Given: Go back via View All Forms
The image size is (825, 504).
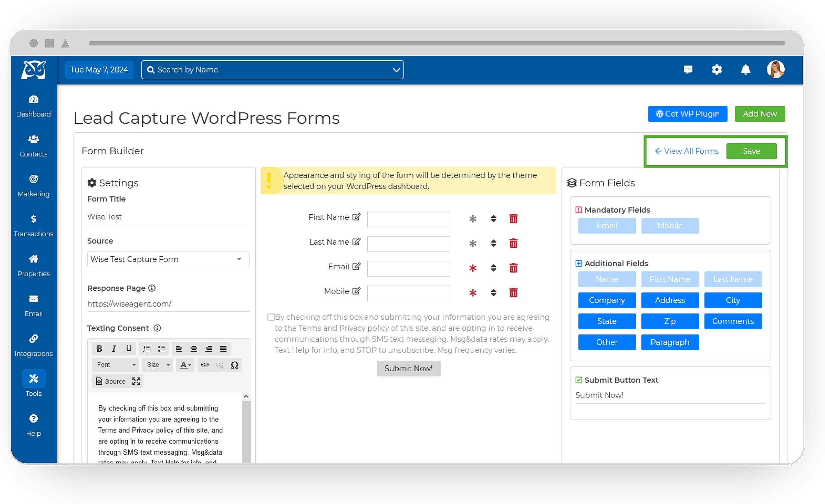Looking at the screenshot, I should pyautogui.click(x=687, y=151).
